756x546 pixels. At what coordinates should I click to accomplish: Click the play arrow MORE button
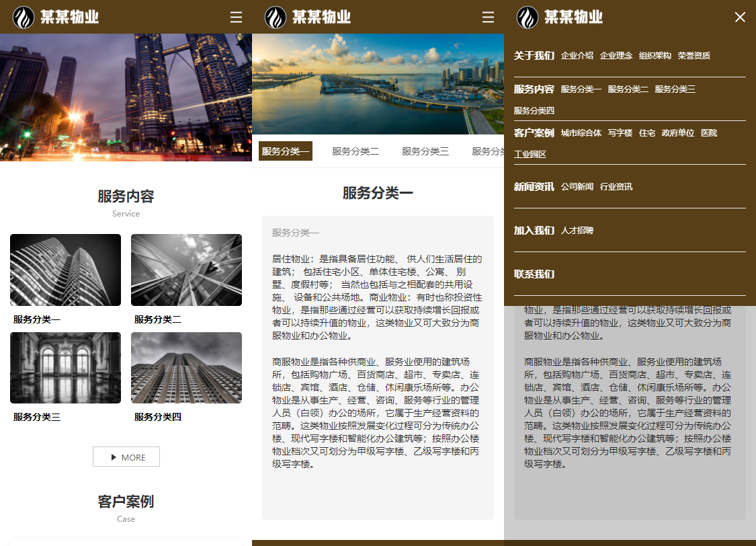[126, 457]
